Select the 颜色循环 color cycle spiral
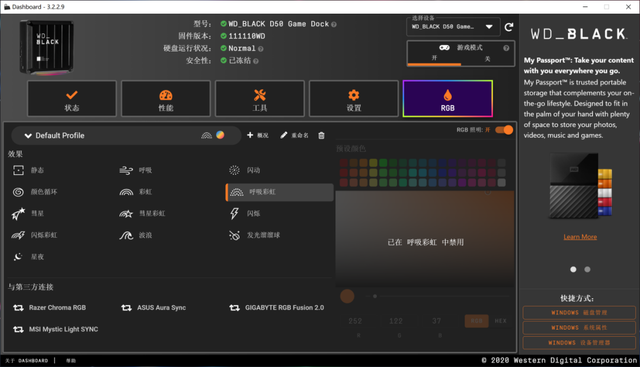Viewport: 640px width, 367px height. pyautogui.click(x=18, y=192)
